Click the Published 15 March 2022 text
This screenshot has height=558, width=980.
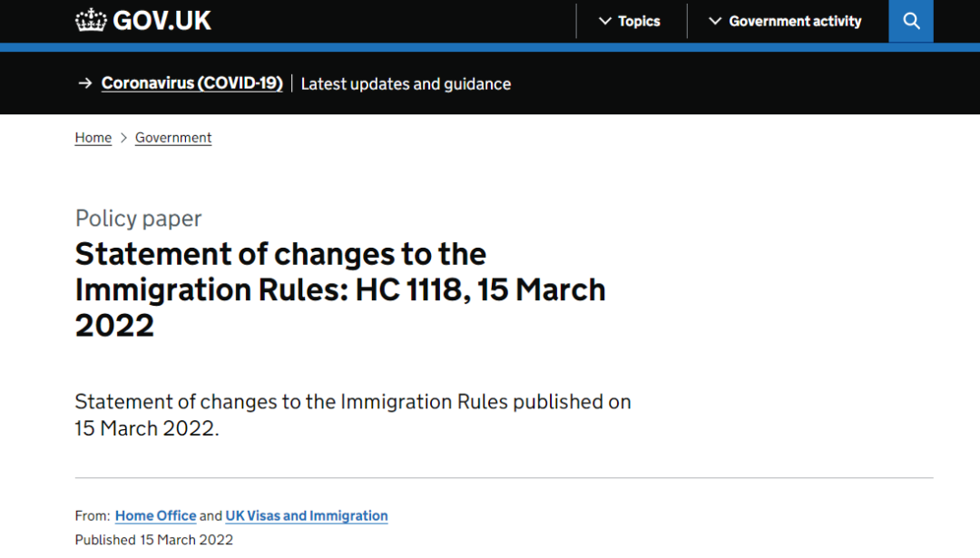(x=153, y=540)
